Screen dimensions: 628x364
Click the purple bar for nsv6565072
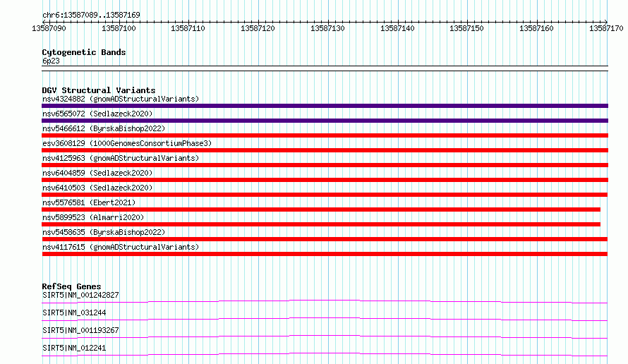325,121
